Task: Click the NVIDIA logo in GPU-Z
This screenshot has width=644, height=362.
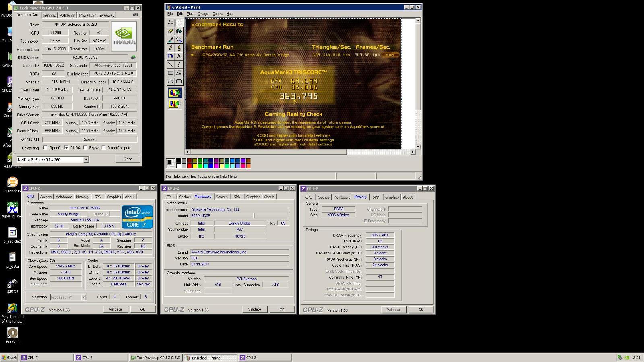Action: 124,37
